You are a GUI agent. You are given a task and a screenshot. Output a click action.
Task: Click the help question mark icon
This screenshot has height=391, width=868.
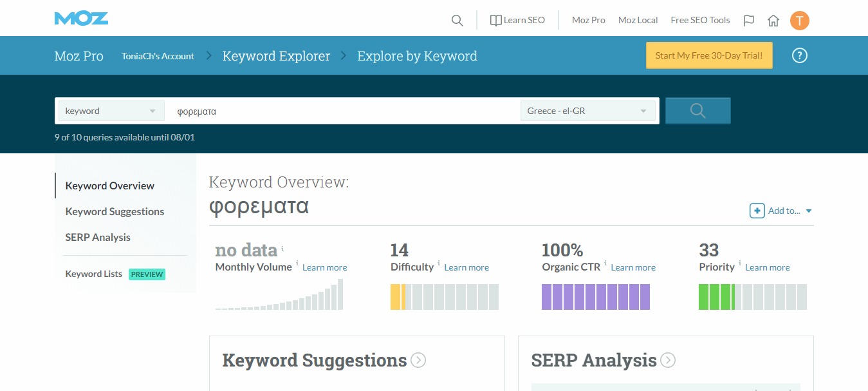(x=799, y=55)
